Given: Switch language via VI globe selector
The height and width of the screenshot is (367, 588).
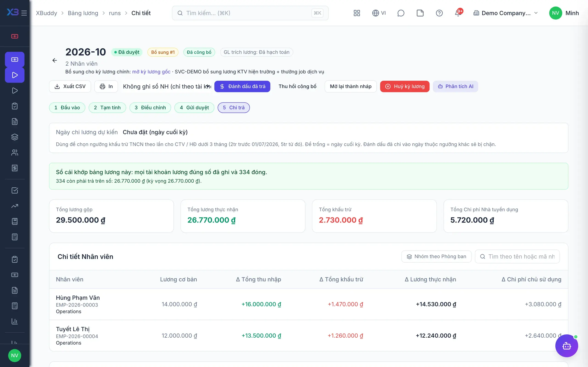Looking at the screenshot, I should tap(379, 13).
